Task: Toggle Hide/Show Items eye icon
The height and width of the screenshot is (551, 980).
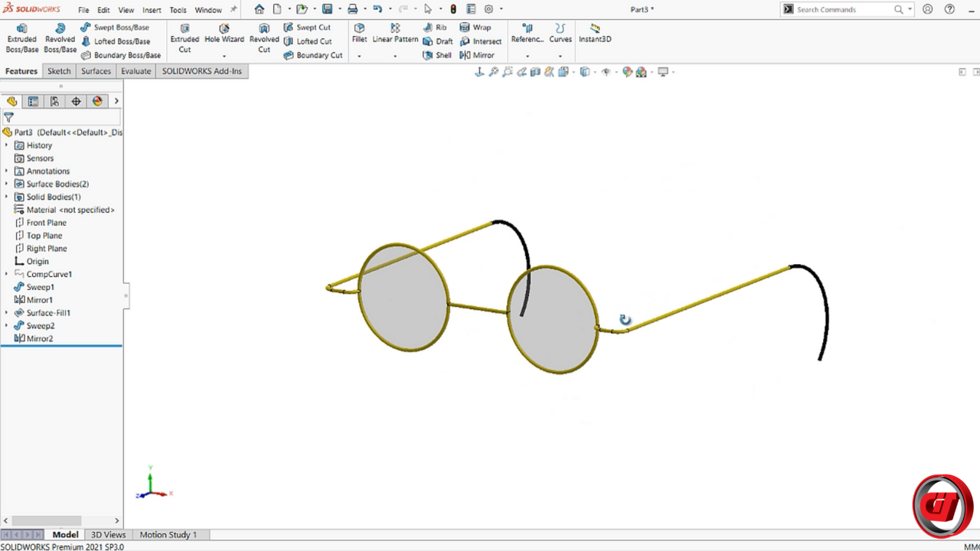Action: click(606, 72)
